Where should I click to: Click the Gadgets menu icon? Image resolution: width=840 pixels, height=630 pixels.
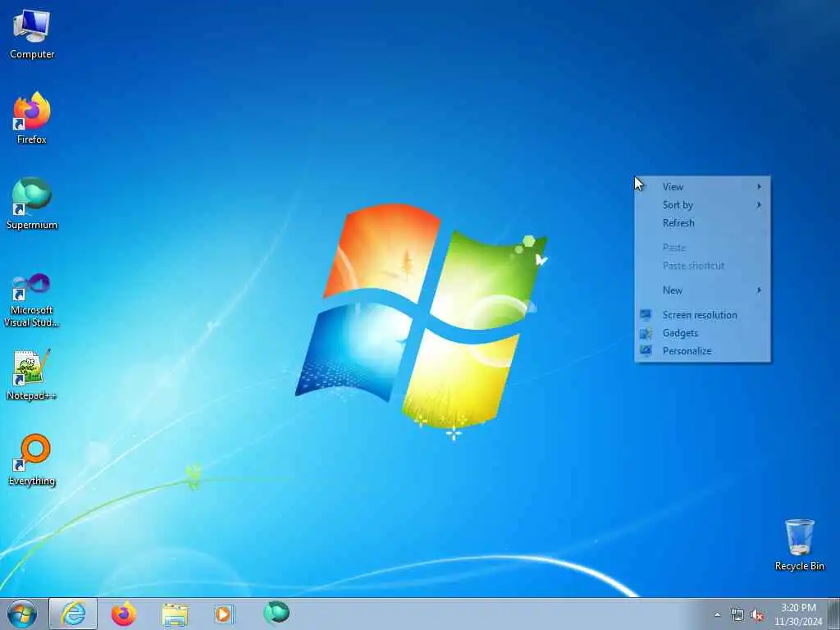(646, 333)
